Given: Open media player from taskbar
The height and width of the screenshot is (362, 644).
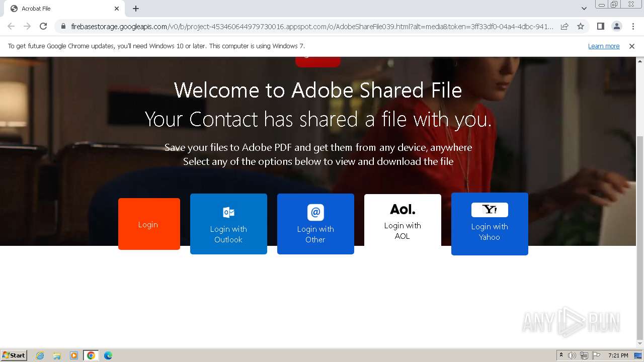Looking at the screenshot, I should pyautogui.click(x=74, y=355).
